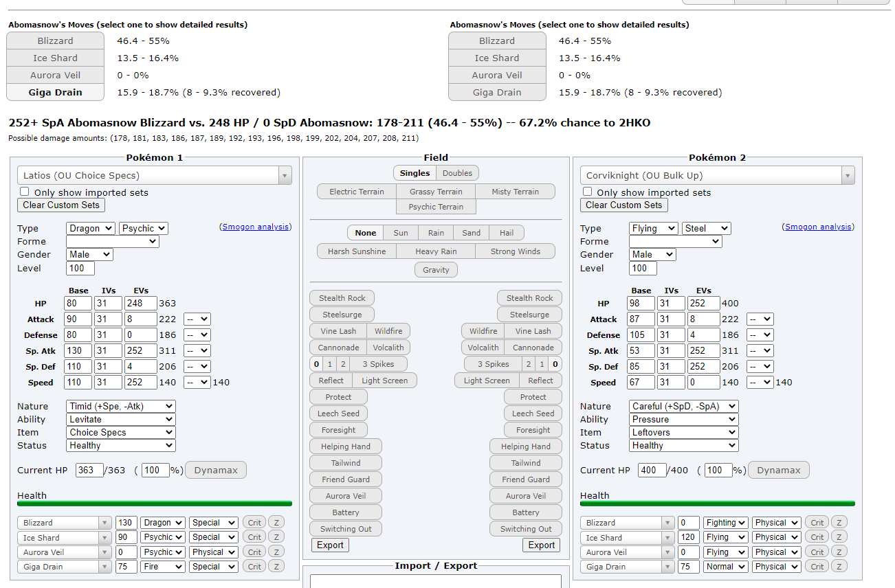Open Pokémon 2 second type dropdown (Steel)
This screenshot has width=895, height=588.
[706, 228]
